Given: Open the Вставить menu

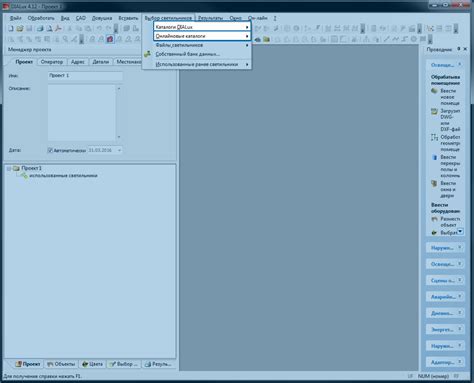Looking at the screenshot, I should pyautogui.click(x=128, y=18).
